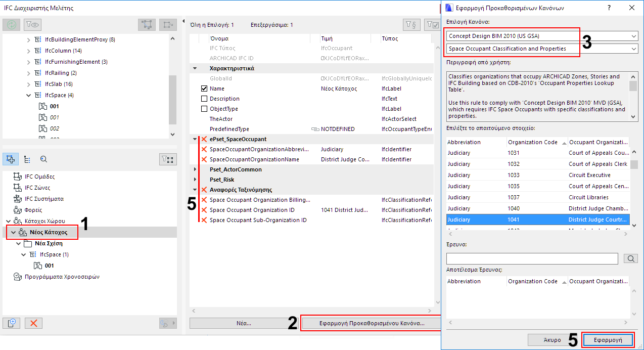Click the IFC Συστήματα systems icon
This screenshot has height=350, width=644.
(x=17, y=199)
